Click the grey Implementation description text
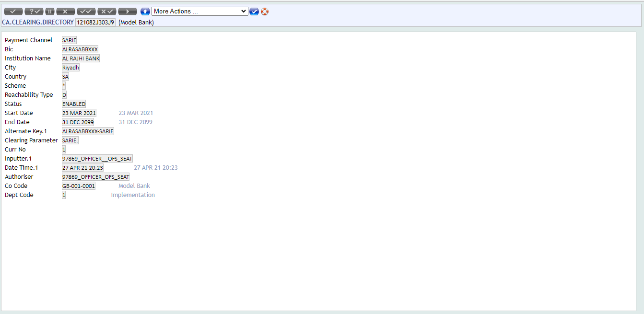This screenshot has height=314, width=644. point(133,195)
